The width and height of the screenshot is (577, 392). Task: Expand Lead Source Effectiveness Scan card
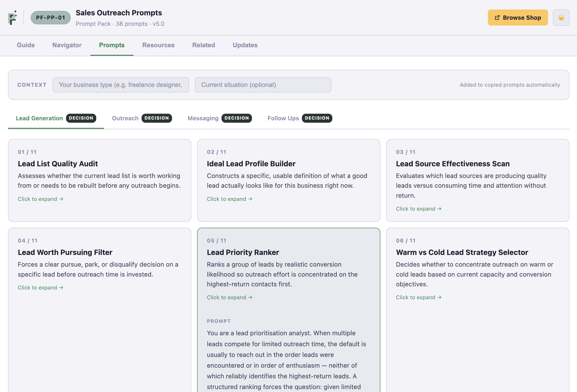[x=477, y=180]
